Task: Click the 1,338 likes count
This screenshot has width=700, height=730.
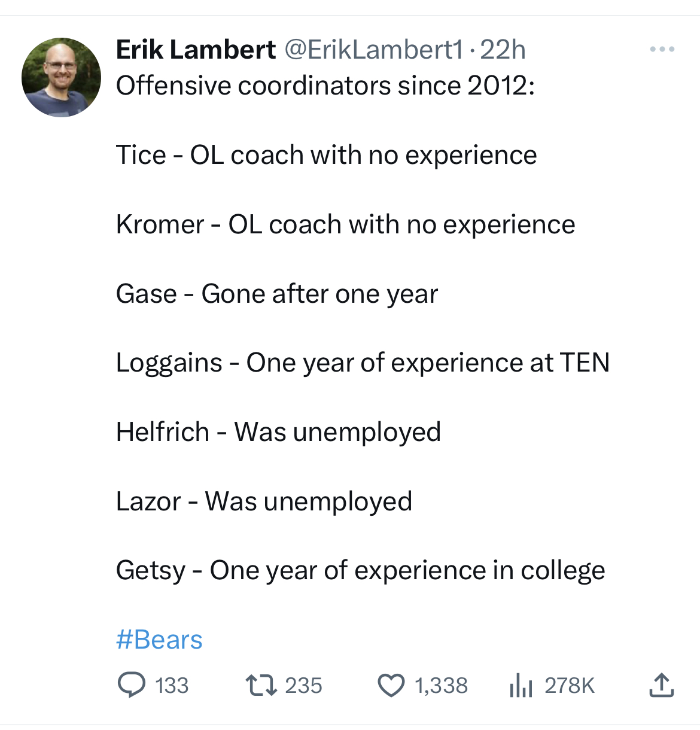Action: coord(441,686)
